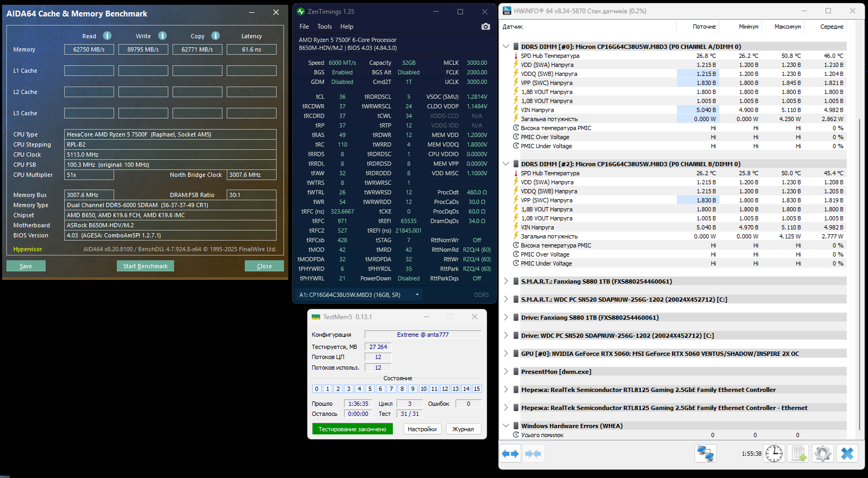The height and width of the screenshot is (478, 868).
Task: Expand GPU [#0] NVIDIA GeForce RTX 5060 group
Action: coord(506,354)
